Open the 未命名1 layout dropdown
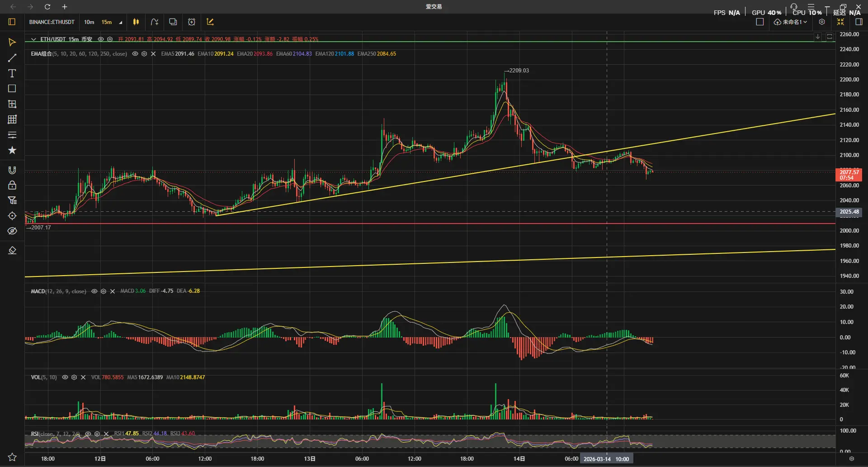 pyautogui.click(x=791, y=22)
